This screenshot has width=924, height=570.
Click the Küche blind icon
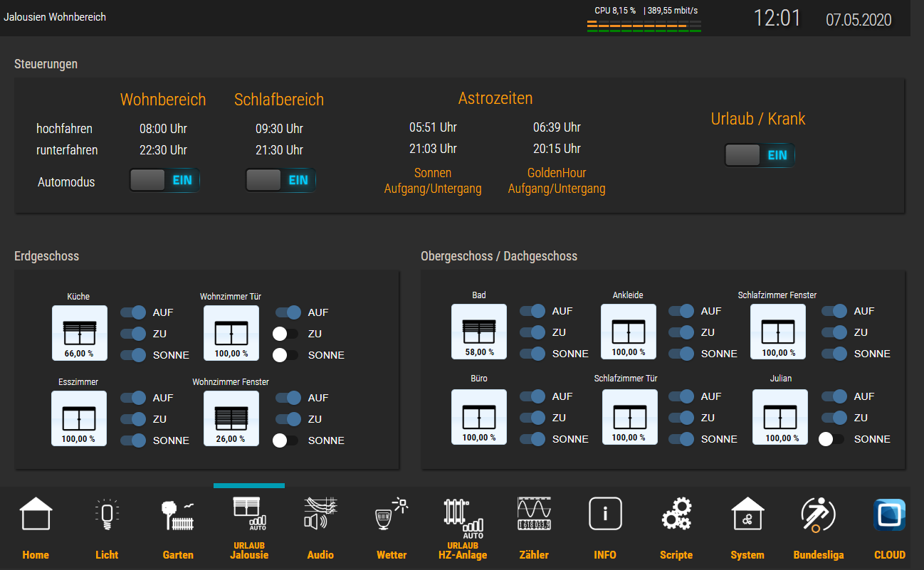pos(79,333)
